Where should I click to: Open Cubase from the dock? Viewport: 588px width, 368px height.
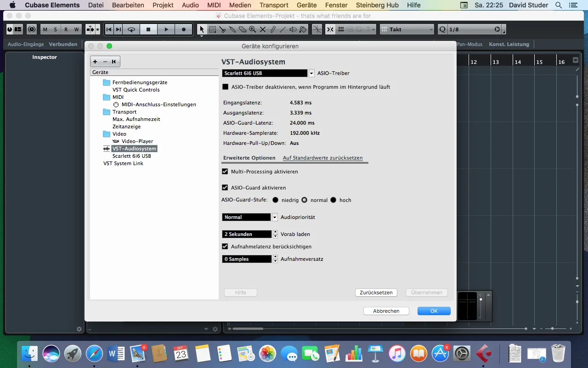(x=484, y=353)
